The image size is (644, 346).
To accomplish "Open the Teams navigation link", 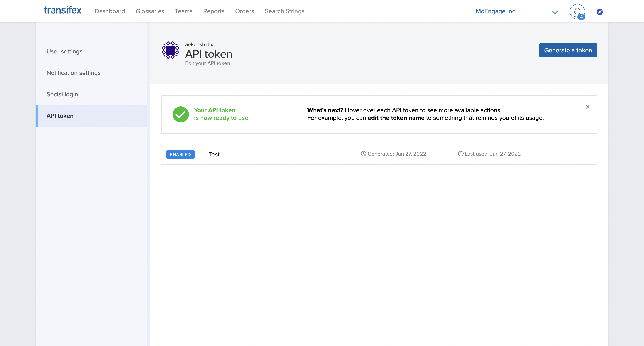I will [184, 11].
